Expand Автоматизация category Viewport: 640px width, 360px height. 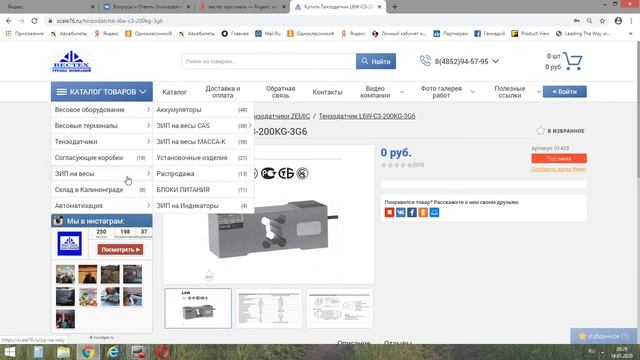tap(102, 206)
